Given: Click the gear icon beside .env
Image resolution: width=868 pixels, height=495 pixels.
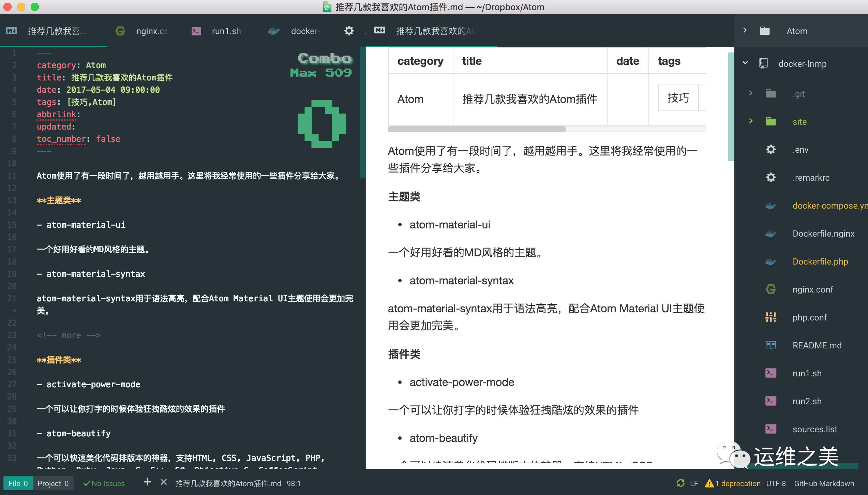Looking at the screenshot, I should point(771,149).
